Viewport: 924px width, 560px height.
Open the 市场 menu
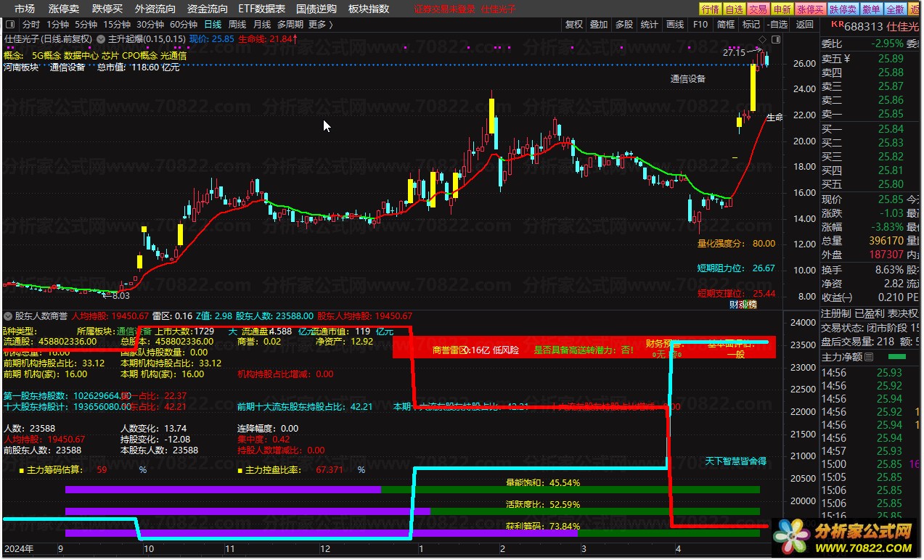24,9
